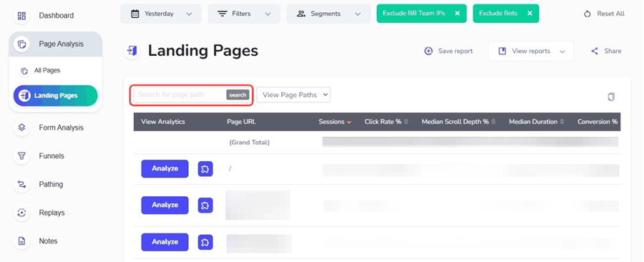
Task: Open the View Page Paths dropdown
Action: (293, 95)
